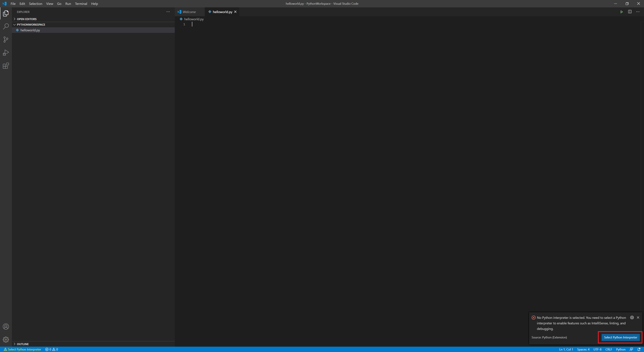Open Source Control view
This screenshot has height=352, width=644.
[6, 40]
